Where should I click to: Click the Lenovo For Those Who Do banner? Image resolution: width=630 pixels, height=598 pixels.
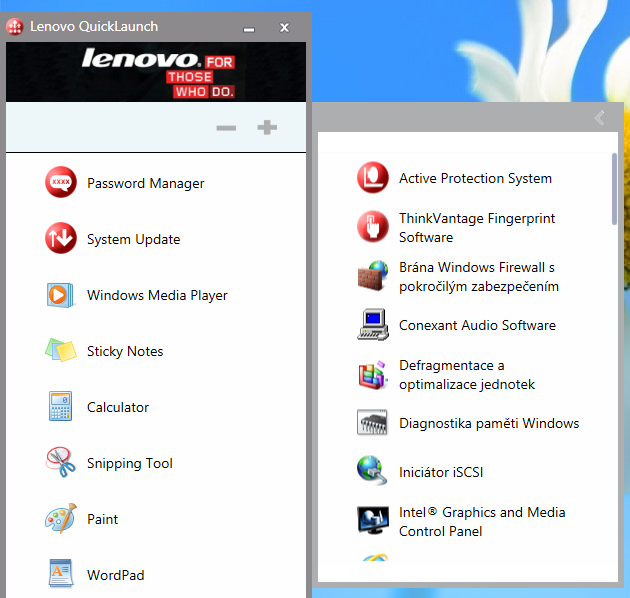156,72
